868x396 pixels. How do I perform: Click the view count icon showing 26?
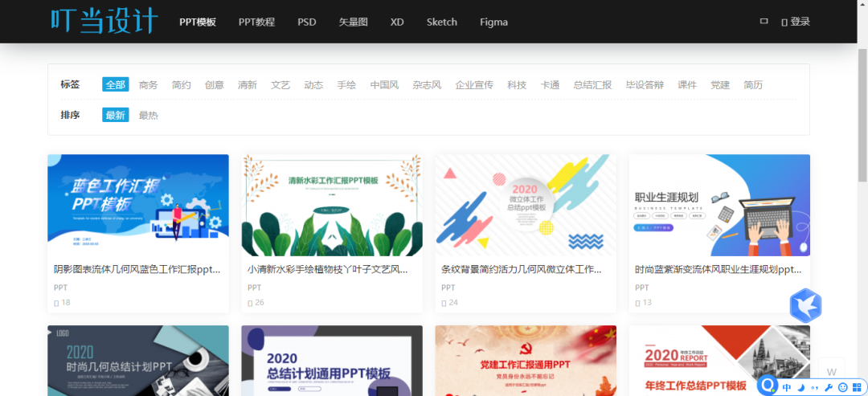tap(250, 303)
